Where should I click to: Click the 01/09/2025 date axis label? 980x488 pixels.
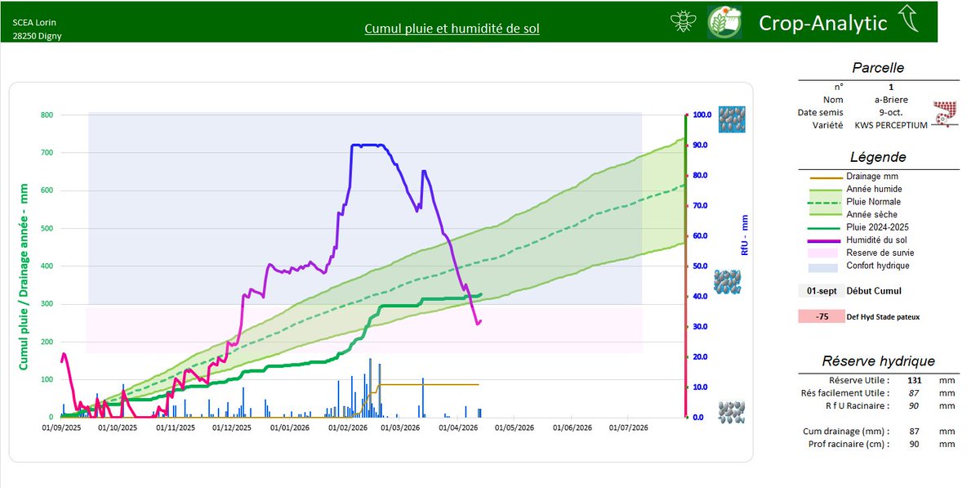tap(61, 427)
